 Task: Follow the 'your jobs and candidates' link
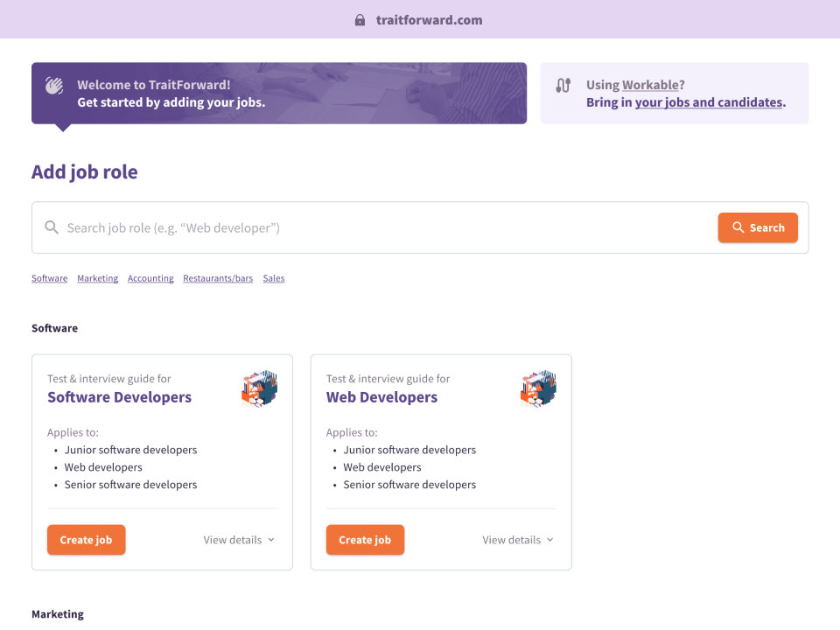click(x=709, y=102)
